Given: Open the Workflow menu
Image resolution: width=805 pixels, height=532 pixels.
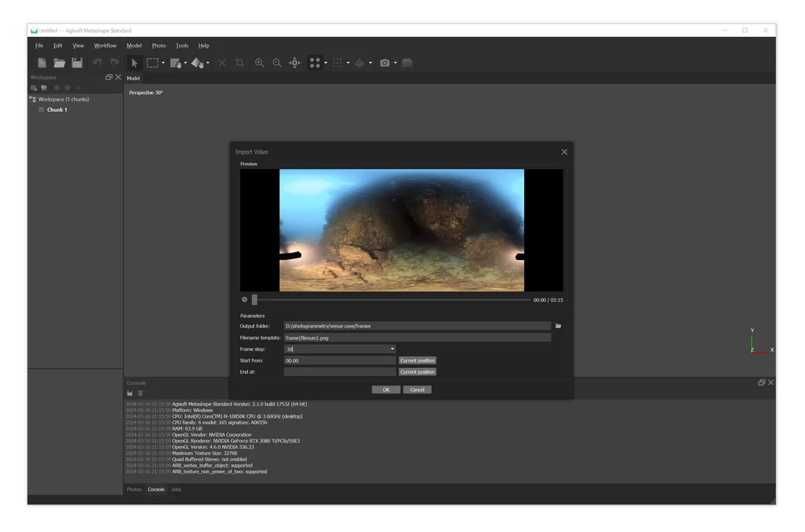Looking at the screenshot, I should point(104,45).
